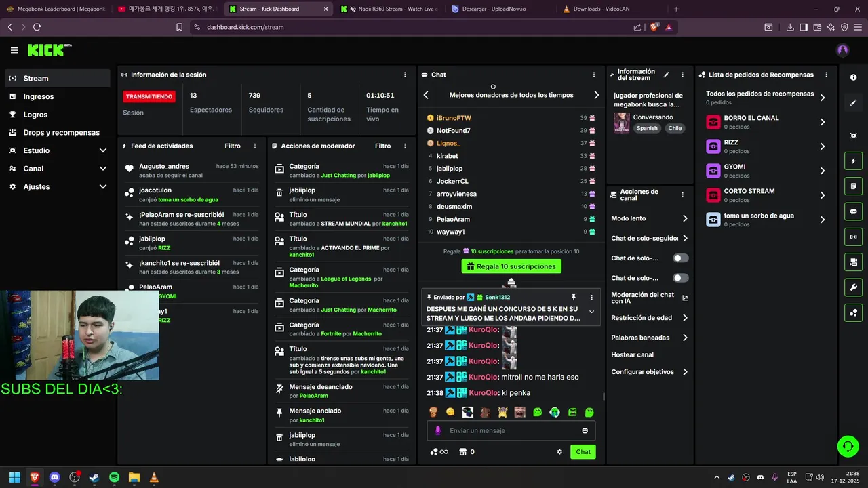The width and height of the screenshot is (868, 488).
Task: Toggle the rewards dots widget in the right sidebar
Action: (853, 312)
